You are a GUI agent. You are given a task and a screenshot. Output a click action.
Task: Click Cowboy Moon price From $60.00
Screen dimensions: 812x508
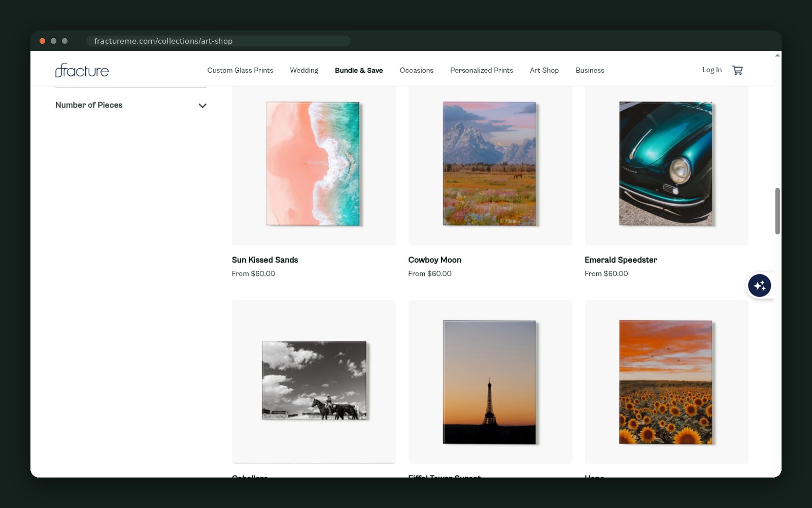pos(430,273)
